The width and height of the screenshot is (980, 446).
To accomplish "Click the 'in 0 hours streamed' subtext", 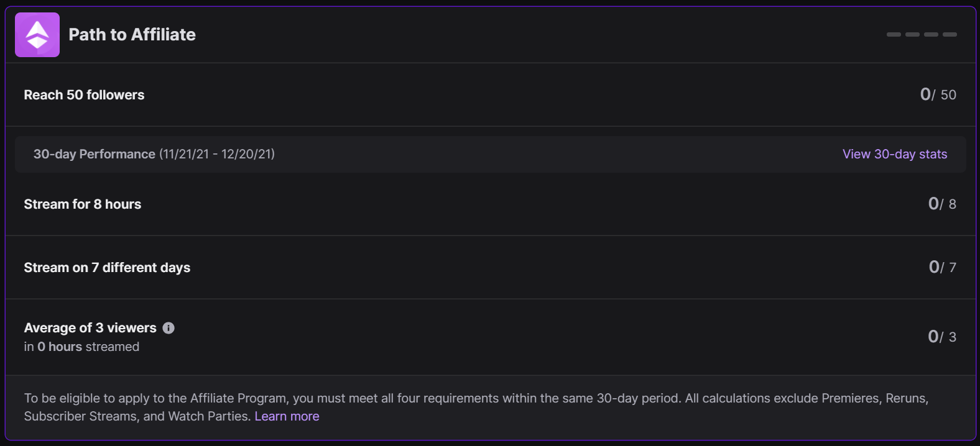I will 81,347.
